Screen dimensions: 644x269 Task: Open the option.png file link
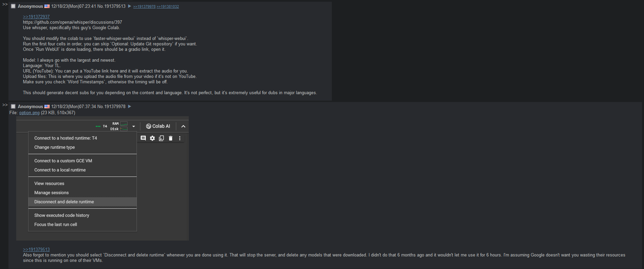coord(29,113)
